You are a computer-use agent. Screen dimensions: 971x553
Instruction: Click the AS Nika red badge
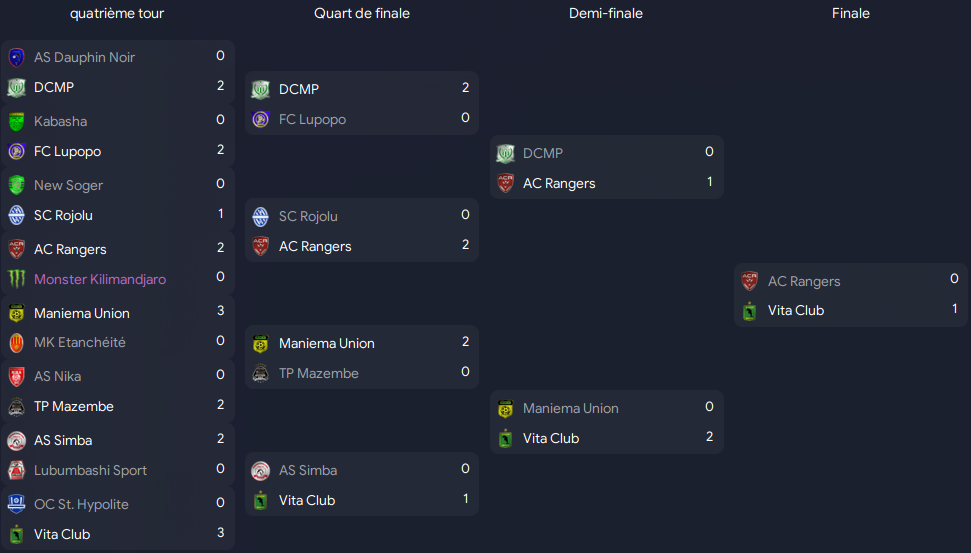click(17, 377)
